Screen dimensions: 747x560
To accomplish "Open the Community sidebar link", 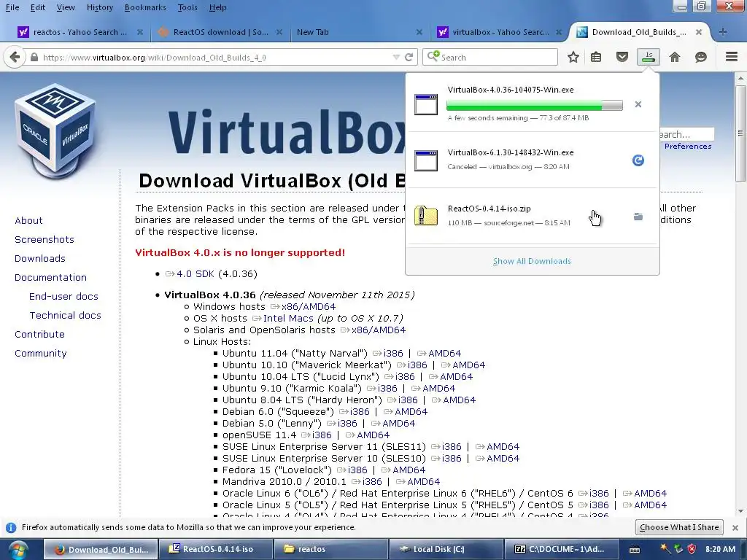I will 41,354.
